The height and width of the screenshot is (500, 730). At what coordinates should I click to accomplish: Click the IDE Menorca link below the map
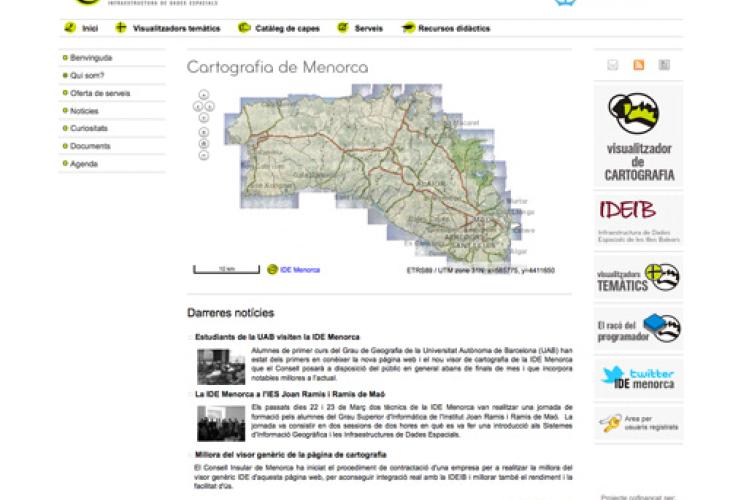(299, 270)
